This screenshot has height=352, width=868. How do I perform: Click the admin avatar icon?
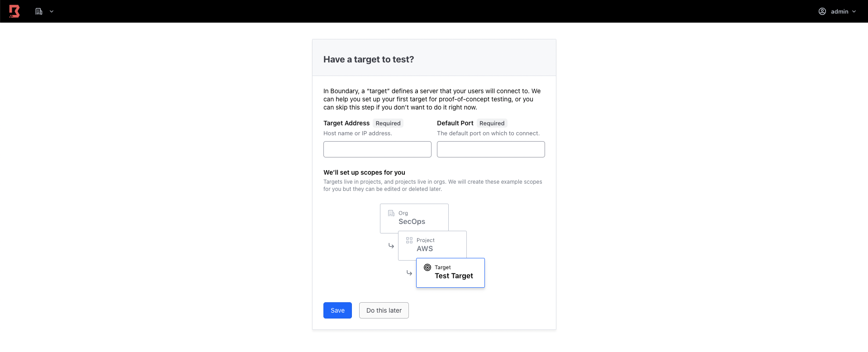pos(822,11)
